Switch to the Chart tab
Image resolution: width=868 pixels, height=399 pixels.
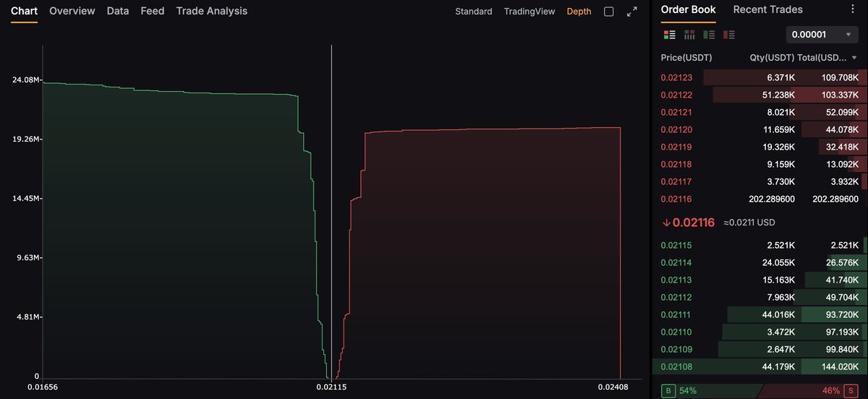point(24,11)
